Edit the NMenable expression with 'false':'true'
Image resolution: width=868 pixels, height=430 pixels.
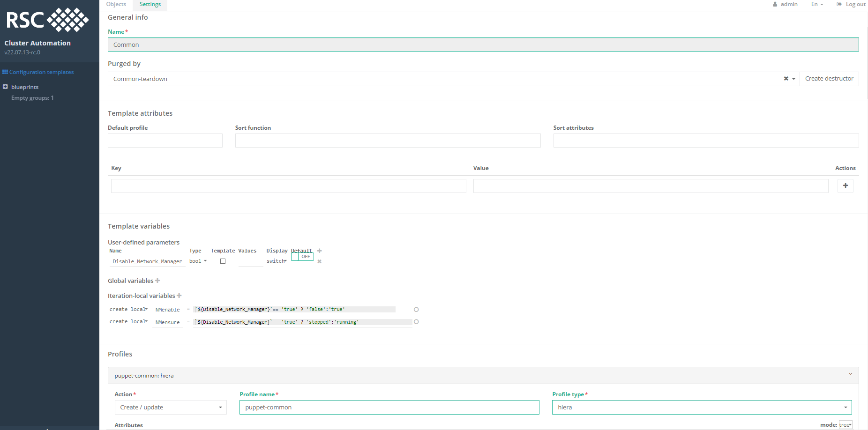pos(295,309)
